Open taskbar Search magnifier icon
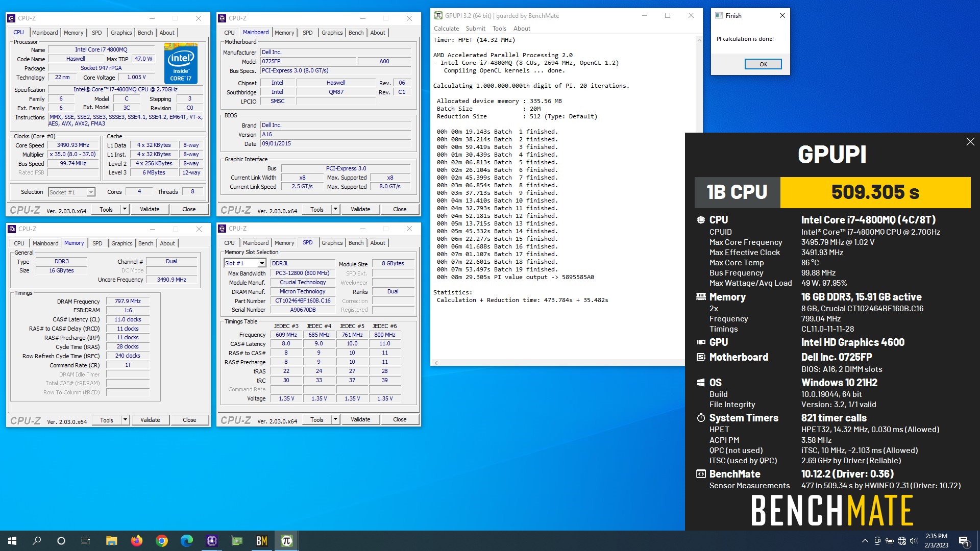The width and height of the screenshot is (980, 551). point(37,541)
